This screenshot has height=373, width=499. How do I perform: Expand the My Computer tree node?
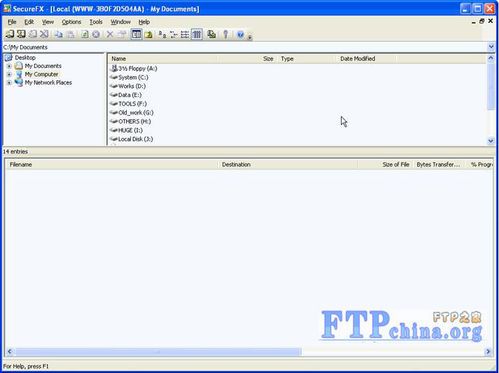(x=9, y=74)
